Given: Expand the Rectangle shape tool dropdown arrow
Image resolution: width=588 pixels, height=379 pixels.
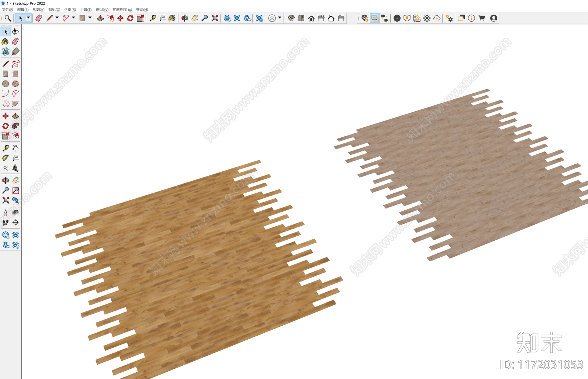Looking at the screenshot, I should 90,18.
